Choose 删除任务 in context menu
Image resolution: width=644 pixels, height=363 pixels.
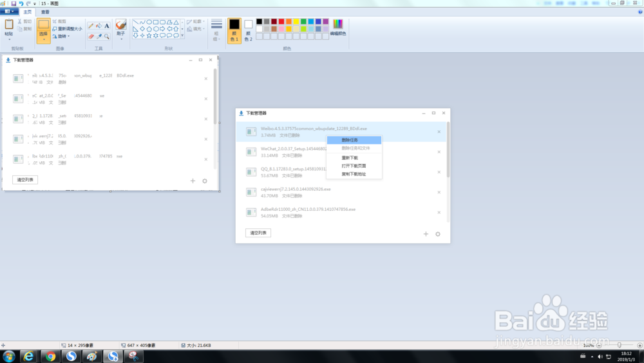click(354, 140)
